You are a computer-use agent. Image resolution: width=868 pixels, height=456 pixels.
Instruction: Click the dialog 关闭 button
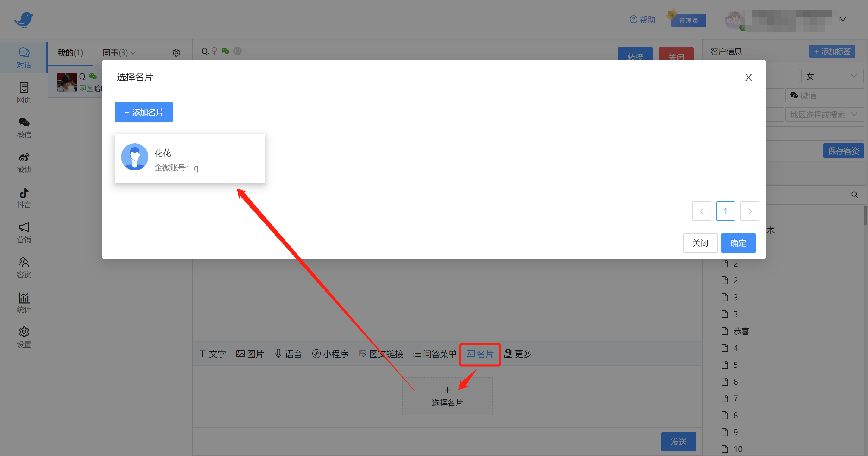tap(700, 243)
